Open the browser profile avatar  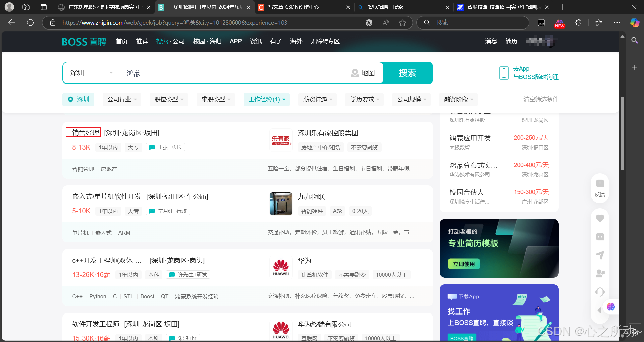click(x=9, y=7)
